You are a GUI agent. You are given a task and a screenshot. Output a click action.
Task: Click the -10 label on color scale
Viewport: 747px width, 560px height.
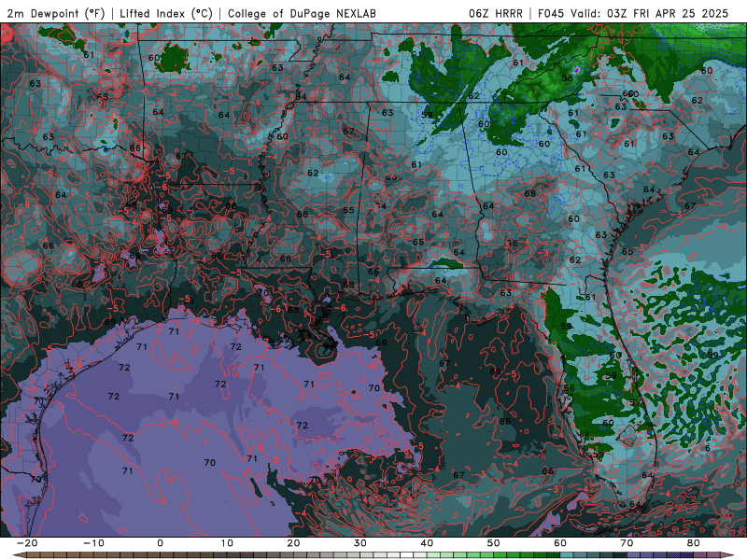click(93, 543)
